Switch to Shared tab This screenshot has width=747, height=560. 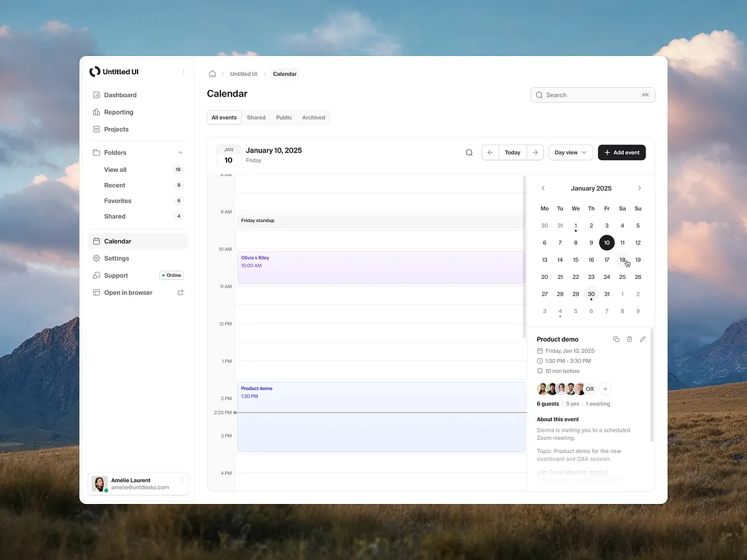[x=256, y=118]
